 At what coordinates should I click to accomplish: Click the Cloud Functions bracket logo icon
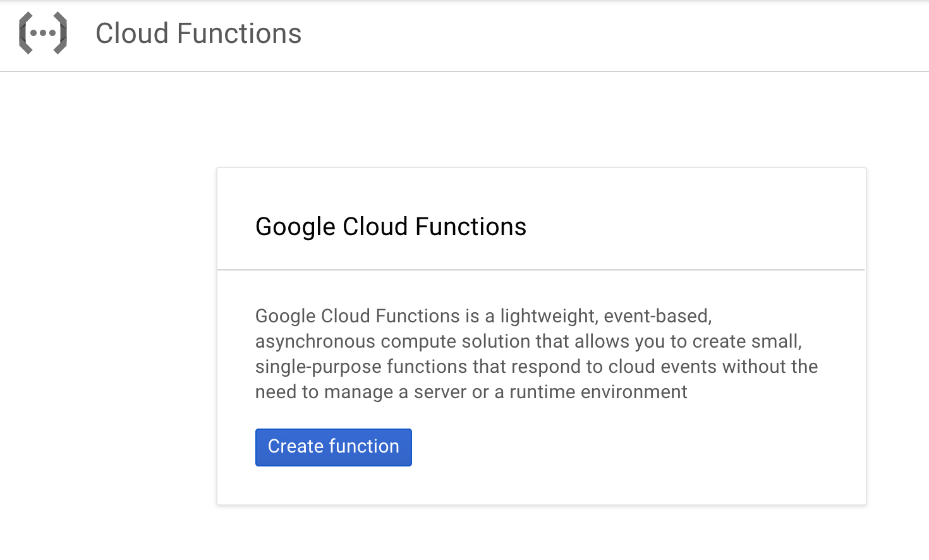point(43,33)
